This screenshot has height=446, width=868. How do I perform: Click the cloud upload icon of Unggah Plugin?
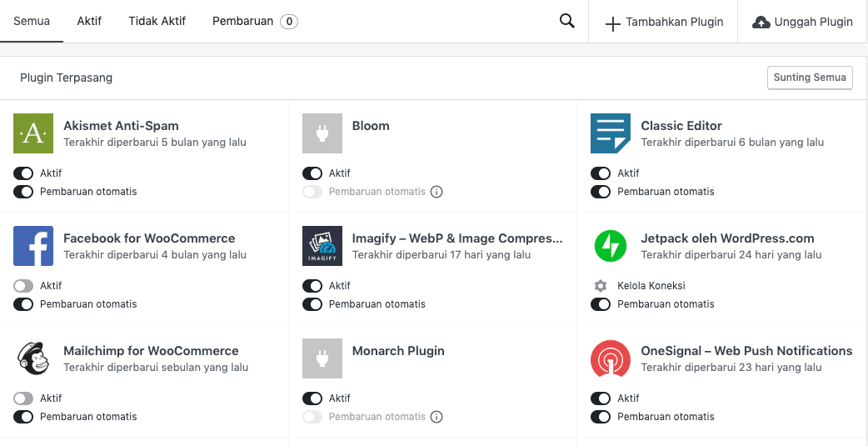[x=761, y=23]
